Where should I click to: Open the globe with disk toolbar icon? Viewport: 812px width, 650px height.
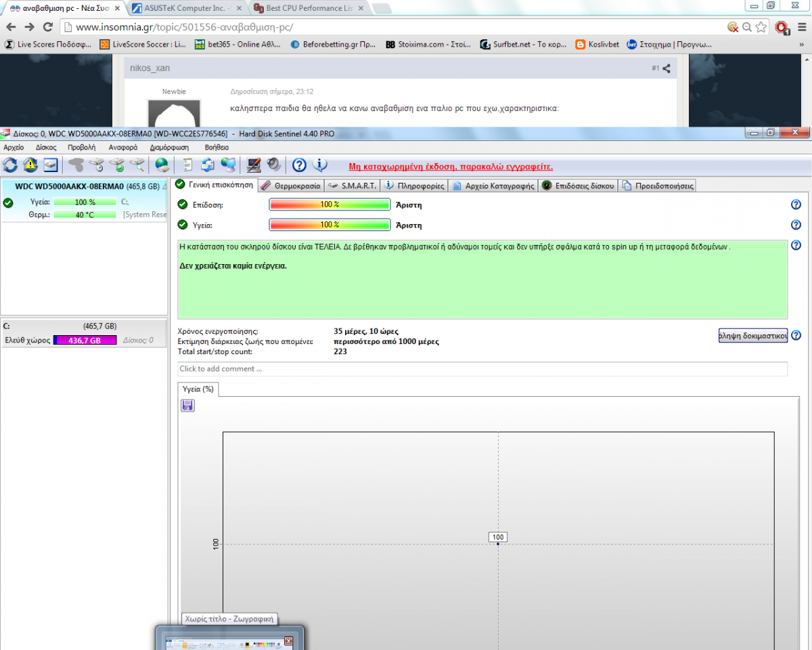click(x=162, y=165)
